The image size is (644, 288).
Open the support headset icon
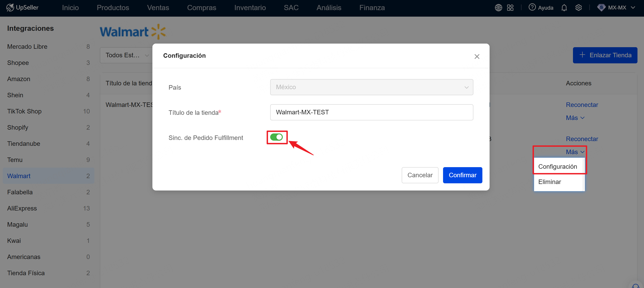(635, 286)
